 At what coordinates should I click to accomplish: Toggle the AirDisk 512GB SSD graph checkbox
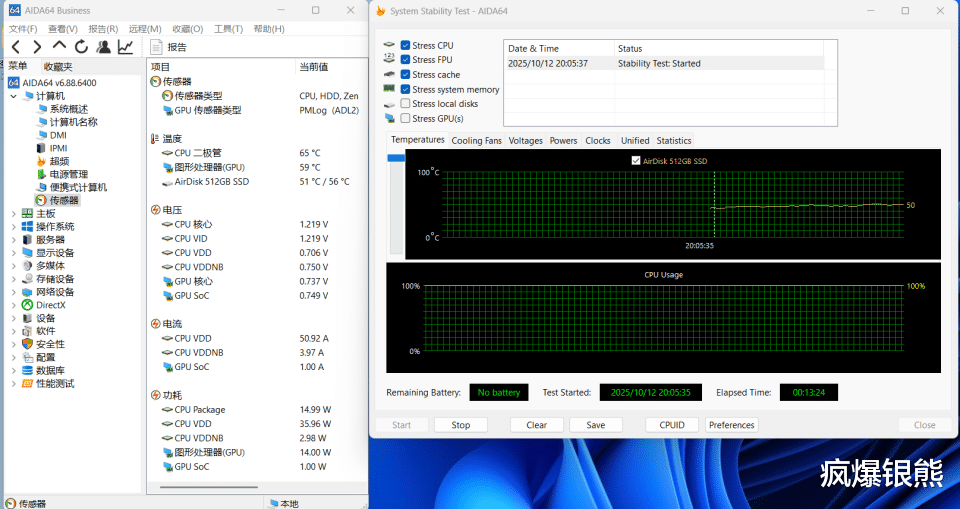[636, 161]
